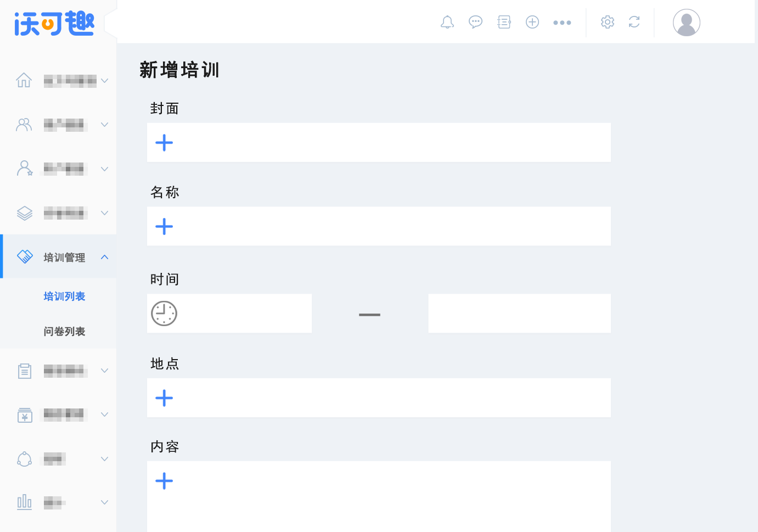Select 培训列表 in the sidebar
The width and height of the screenshot is (758, 532).
tap(64, 296)
